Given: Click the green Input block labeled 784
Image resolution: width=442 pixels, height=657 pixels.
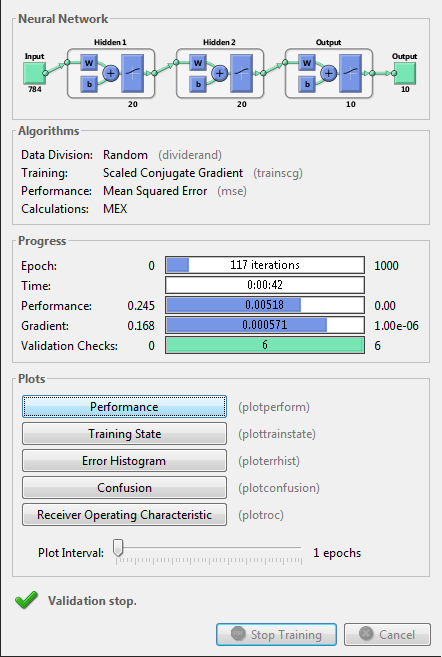Looking at the screenshot, I should (34, 73).
